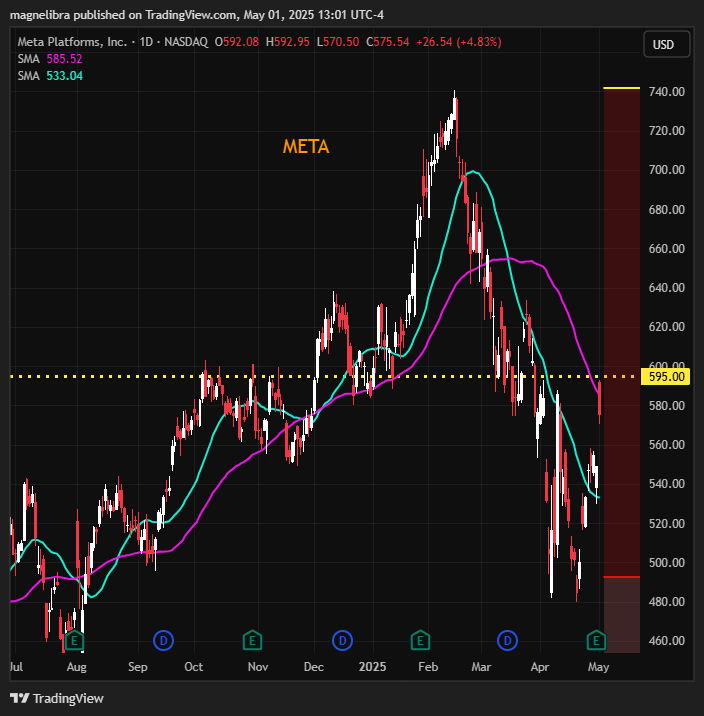Click the 540.00 price axis label
This screenshot has width=704, height=716.
click(667, 484)
